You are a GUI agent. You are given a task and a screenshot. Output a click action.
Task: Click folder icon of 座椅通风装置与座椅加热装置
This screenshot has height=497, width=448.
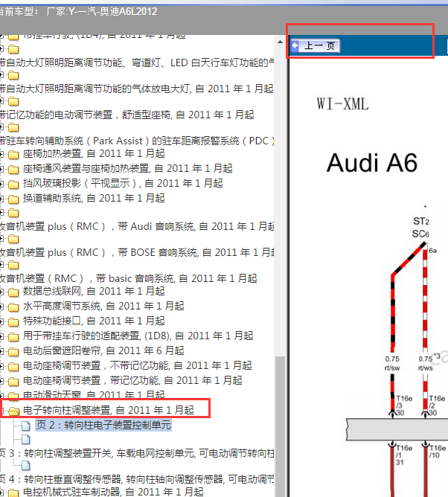[13, 169]
